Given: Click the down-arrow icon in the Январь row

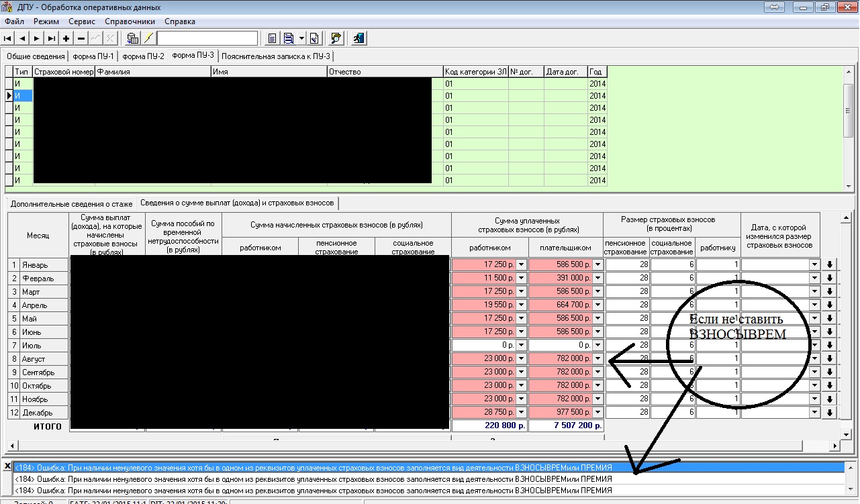Looking at the screenshot, I should (830, 264).
